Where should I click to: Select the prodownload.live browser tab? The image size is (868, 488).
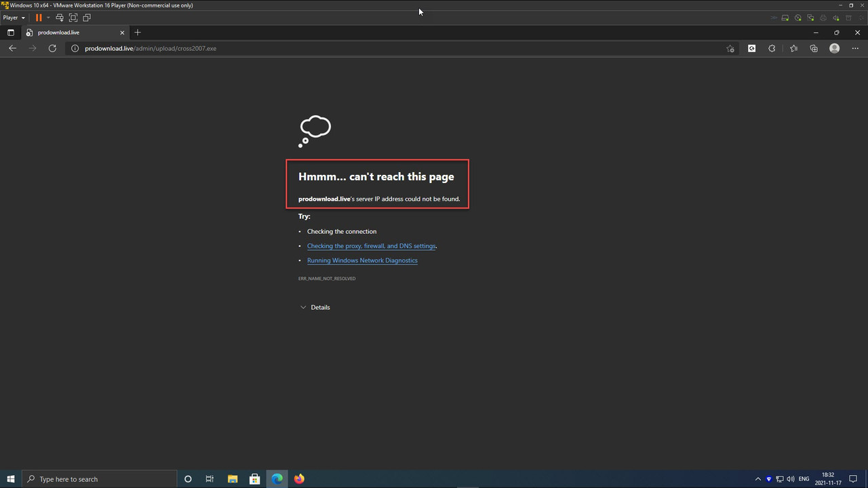(x=75, y=33)
